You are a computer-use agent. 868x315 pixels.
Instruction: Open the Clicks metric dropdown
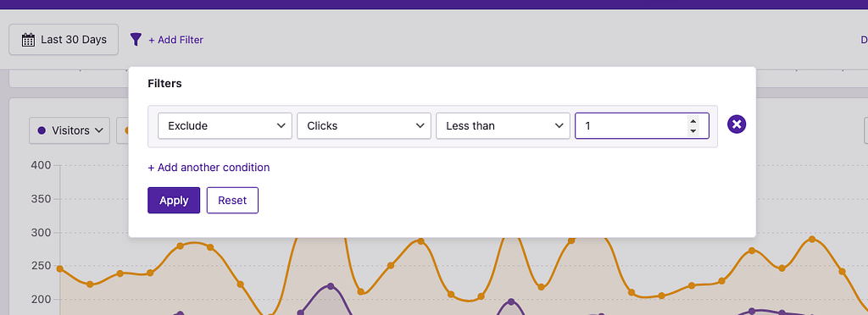pyautogui.click(x=364, y=126)
